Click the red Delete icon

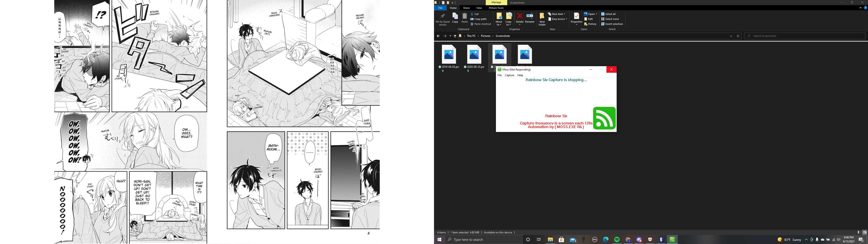coord(520,16)
